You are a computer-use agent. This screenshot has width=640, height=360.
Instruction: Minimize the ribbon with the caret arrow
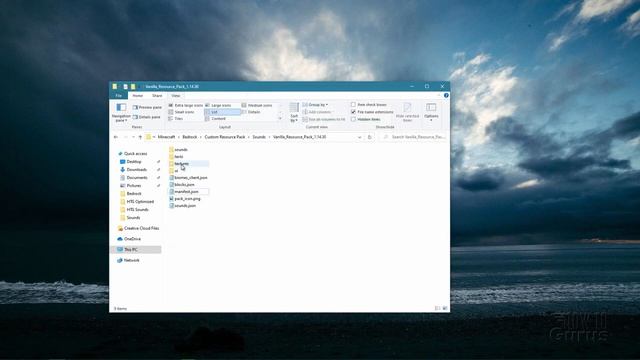click(x=439, y=96)
